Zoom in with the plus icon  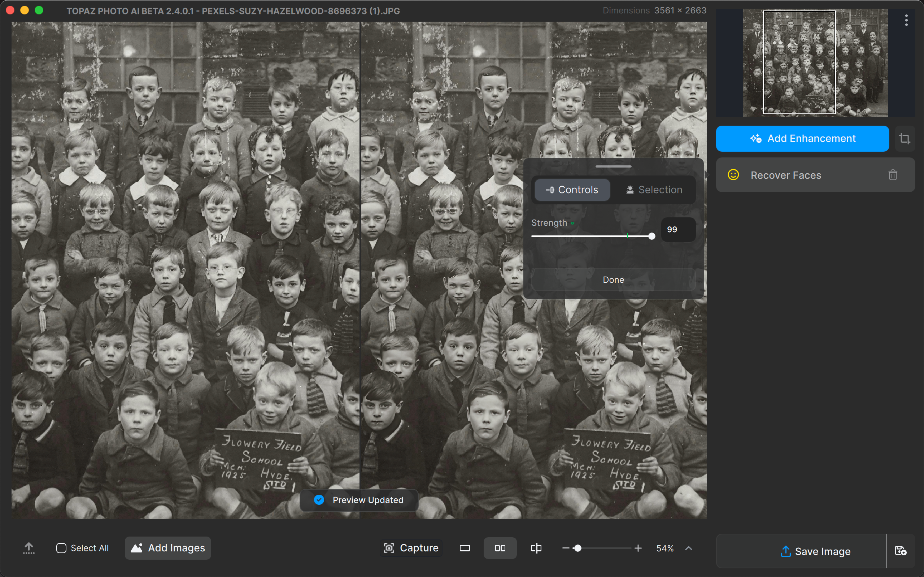[638, 548]
